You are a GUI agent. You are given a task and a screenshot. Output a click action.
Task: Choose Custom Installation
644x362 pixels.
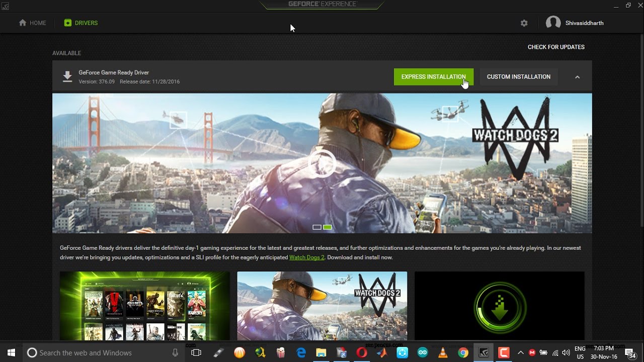[x=519, y=77]
